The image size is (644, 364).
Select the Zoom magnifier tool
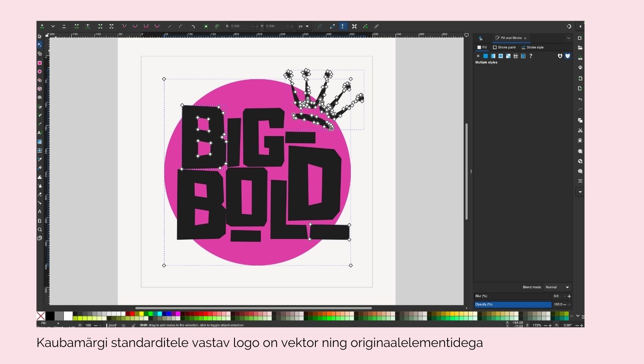(x=39, y=230)
